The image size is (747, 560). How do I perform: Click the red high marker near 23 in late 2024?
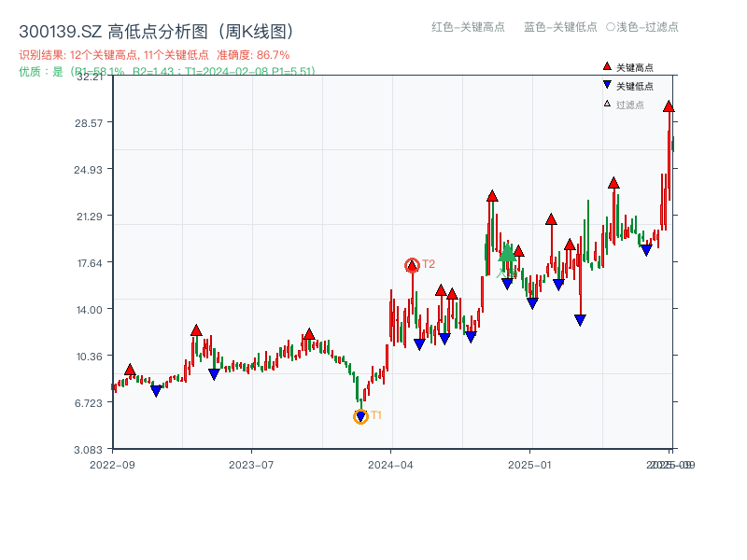point(492,196)
